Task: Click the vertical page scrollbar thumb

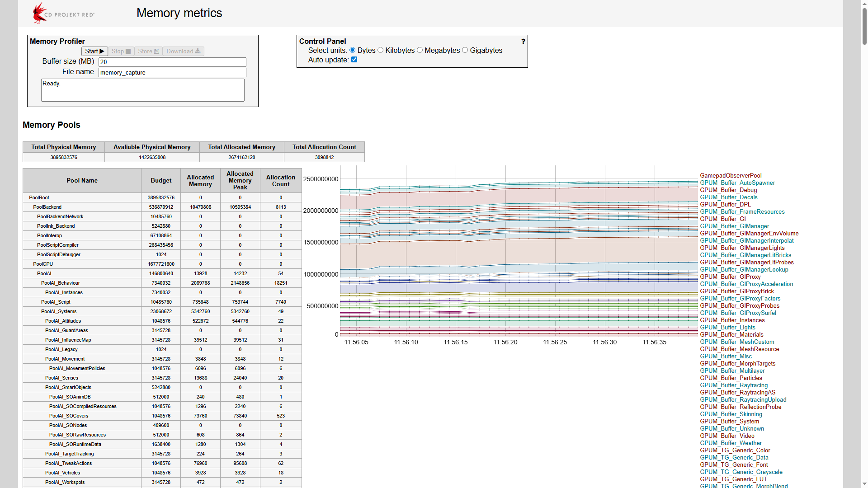Action: click(864, 26)
